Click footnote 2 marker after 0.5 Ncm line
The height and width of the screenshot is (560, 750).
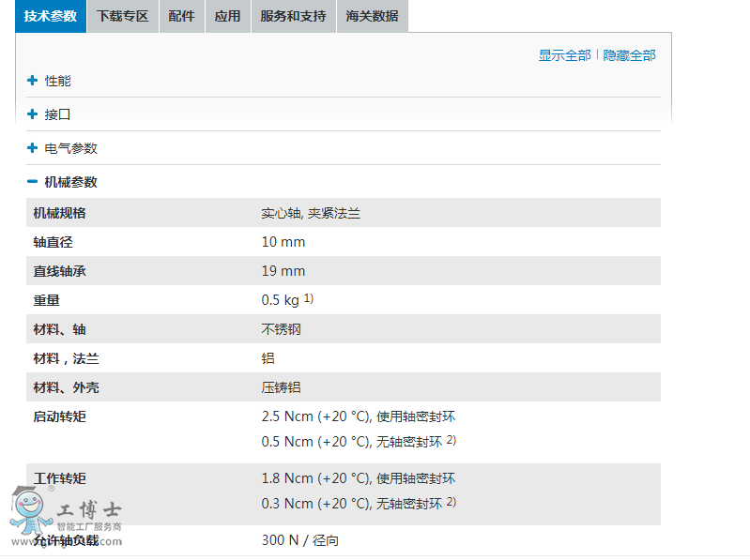tap(451, 440)
